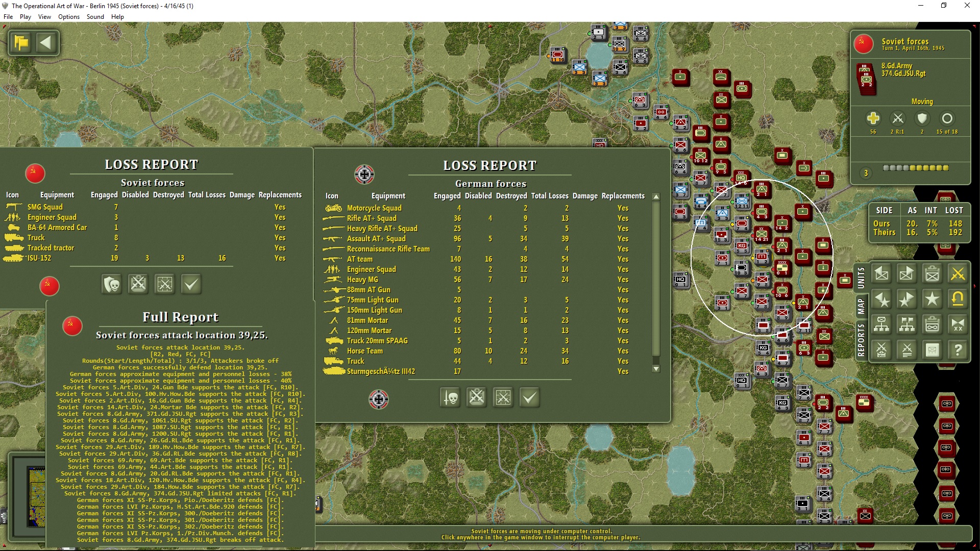Click the yellow-gray supply progress bar

tap(916, 168)
